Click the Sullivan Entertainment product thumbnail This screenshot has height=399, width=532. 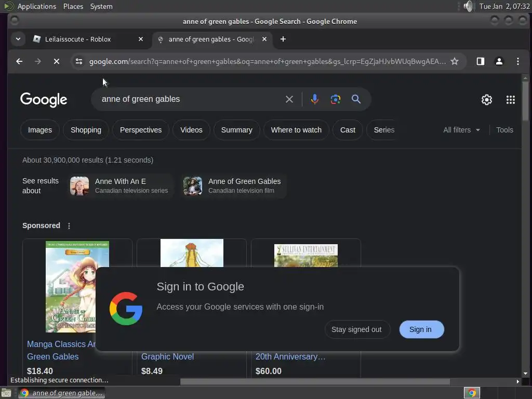point(305,256)
